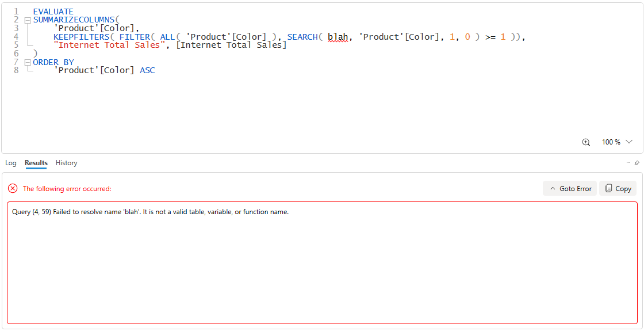Screen dimensions: 644x331
Task: Open the results panel ellipsis menu
Action: click(628, 163)
